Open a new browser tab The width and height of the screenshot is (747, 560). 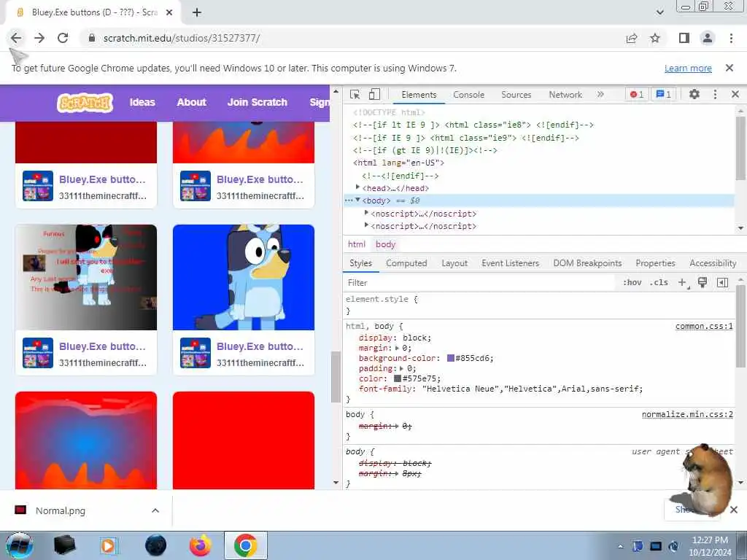pos(197,13)
